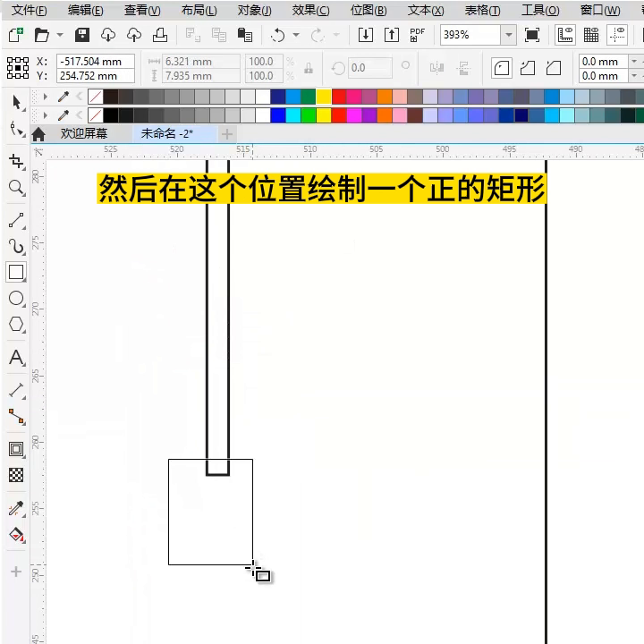644x644 pixels.
Task: Export the file with export icon
Action: 392,35
